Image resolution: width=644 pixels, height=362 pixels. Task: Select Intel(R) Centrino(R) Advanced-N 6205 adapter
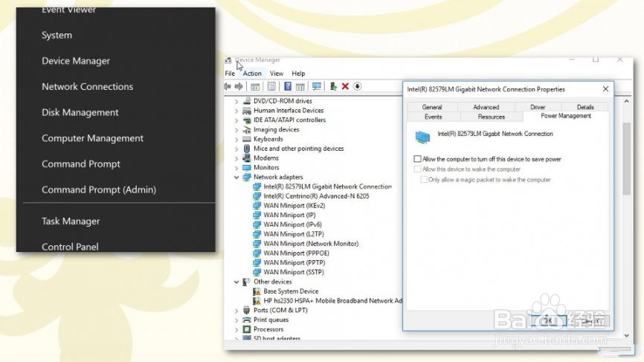point(316,196)
